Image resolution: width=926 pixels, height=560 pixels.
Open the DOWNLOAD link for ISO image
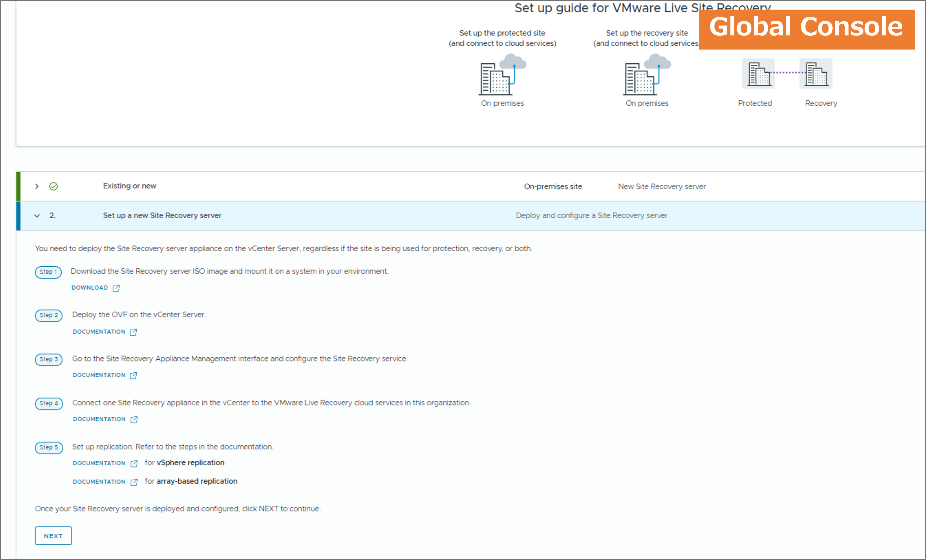point(89,288)
